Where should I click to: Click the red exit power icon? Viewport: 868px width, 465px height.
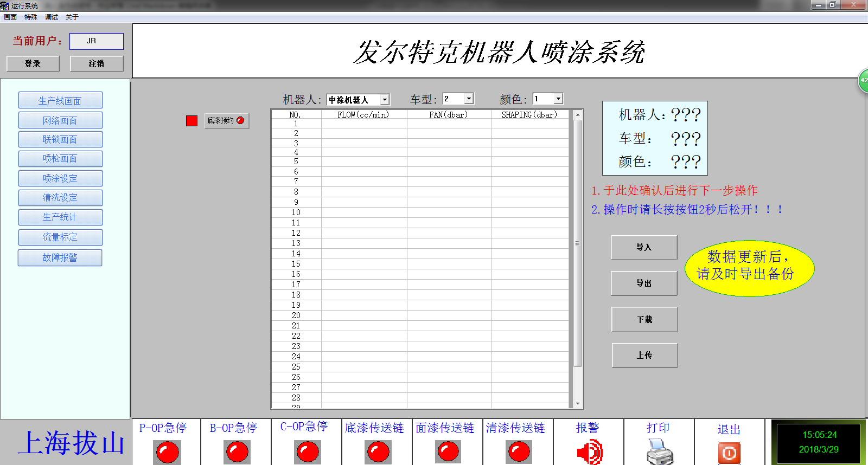tap(729, 453)
